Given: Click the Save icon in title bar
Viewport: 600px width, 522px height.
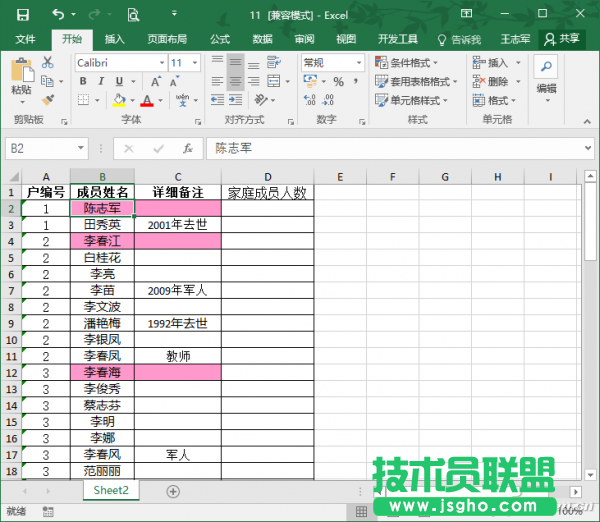Looking at the screenshot, I should coord(23,15).
